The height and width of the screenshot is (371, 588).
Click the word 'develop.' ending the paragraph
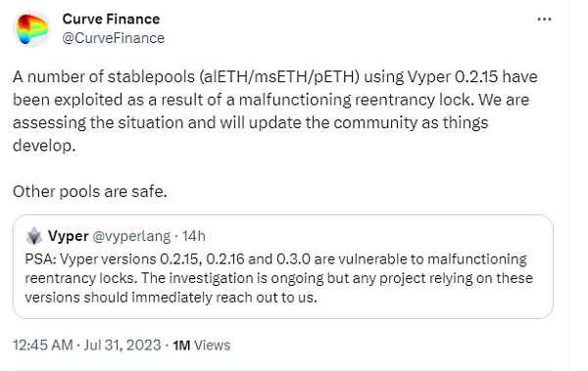(44, 146)
